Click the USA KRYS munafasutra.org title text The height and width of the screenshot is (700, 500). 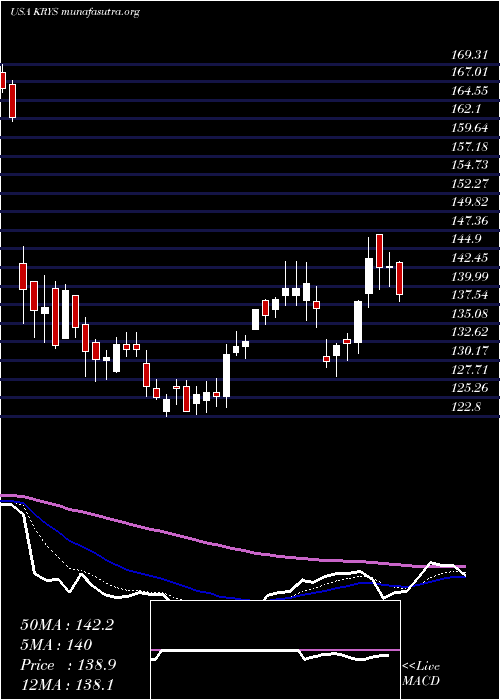tap(75, 12)
